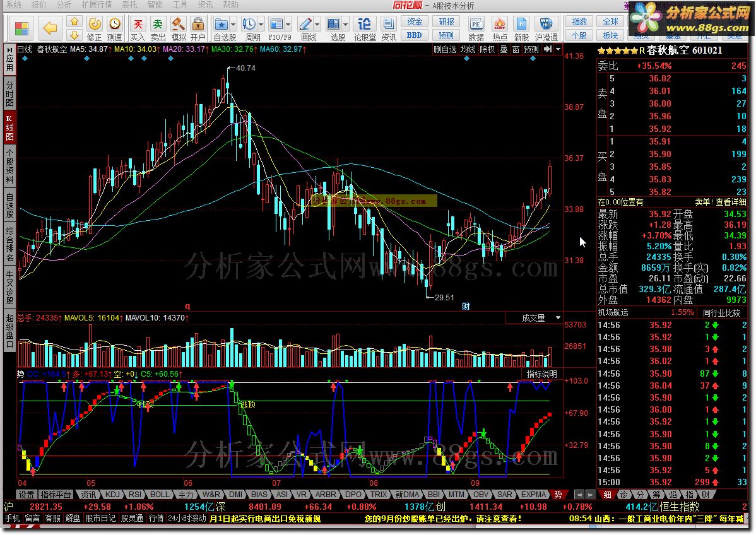Image resolution: width=756 pixels, height=535 pixels.
Task: Switch to the KDJ indicator tab
Action: [x=112, y=495]
